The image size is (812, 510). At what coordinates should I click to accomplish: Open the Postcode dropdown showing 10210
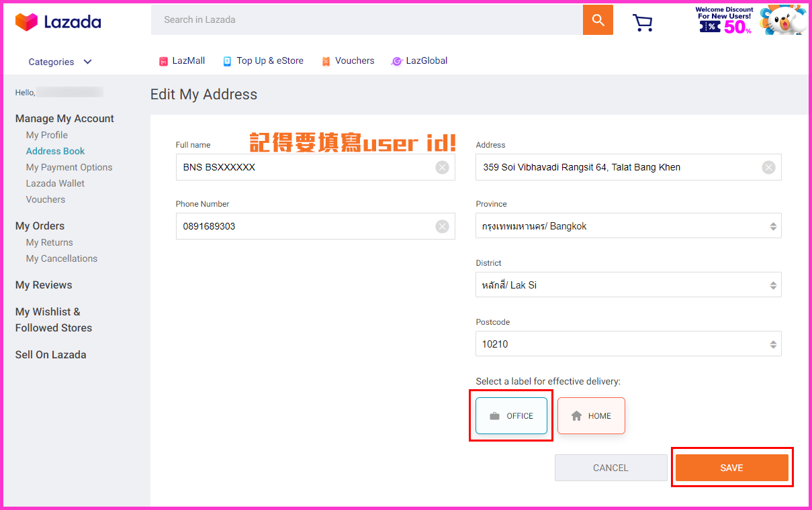click(x=628, y=344)
